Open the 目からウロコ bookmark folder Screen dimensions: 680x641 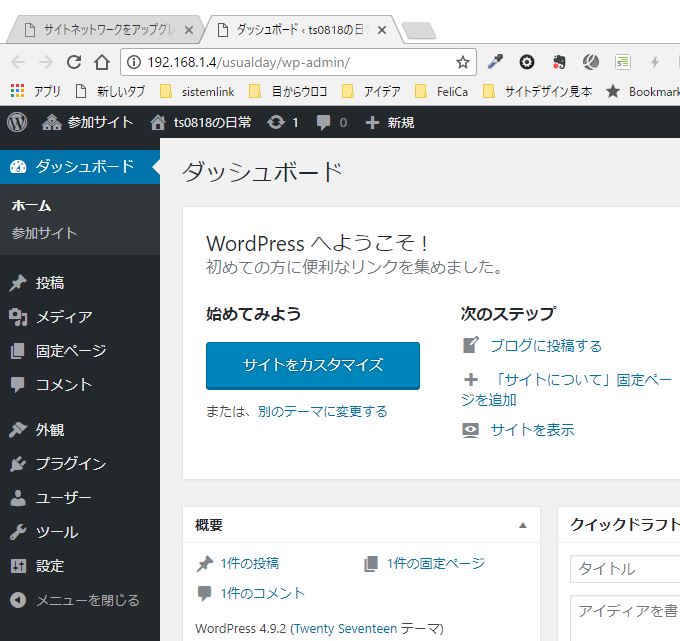[288, 91]
